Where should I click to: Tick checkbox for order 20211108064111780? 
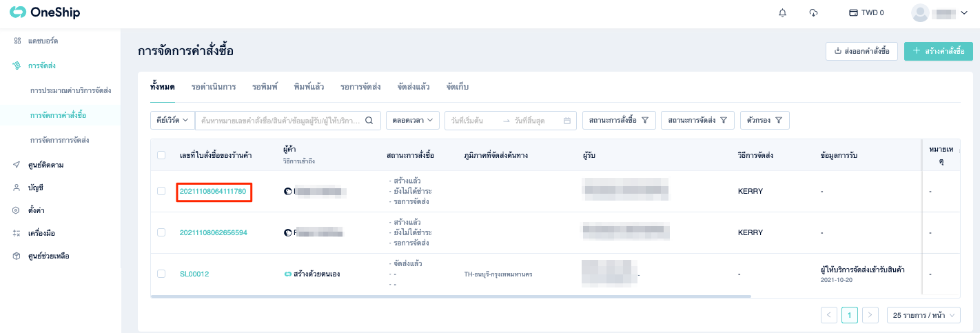pyautogui.click(x=161, y=191)
